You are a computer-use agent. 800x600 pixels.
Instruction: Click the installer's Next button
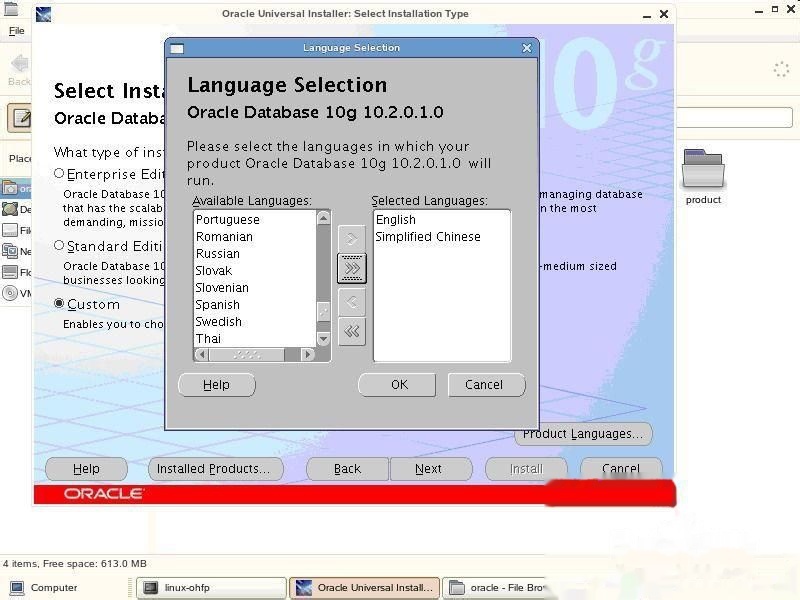[x=431, y=469]
